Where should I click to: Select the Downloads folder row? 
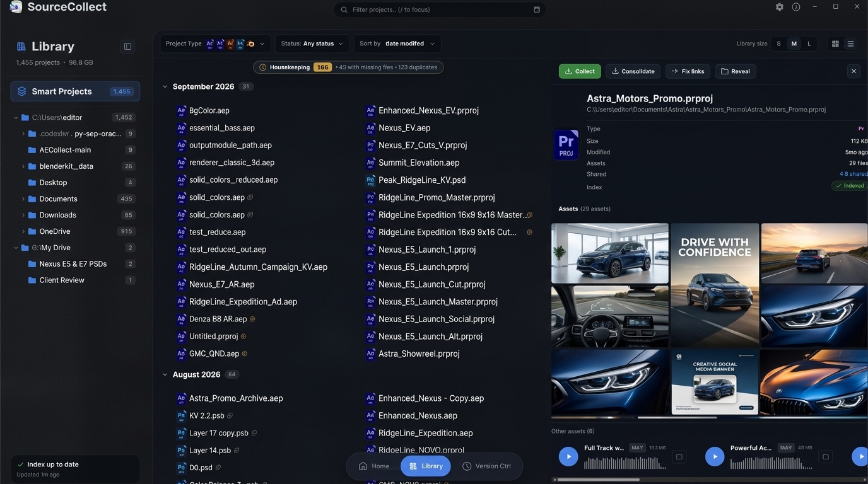[75, 216]
